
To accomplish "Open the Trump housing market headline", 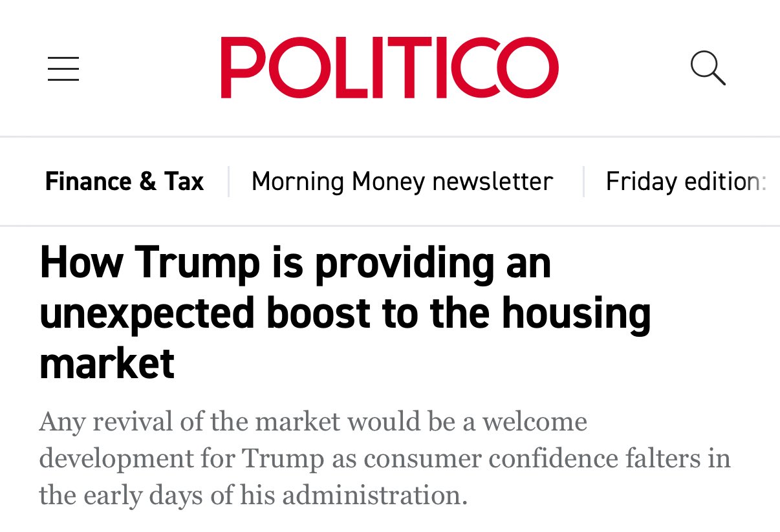I will click(345, 314).
